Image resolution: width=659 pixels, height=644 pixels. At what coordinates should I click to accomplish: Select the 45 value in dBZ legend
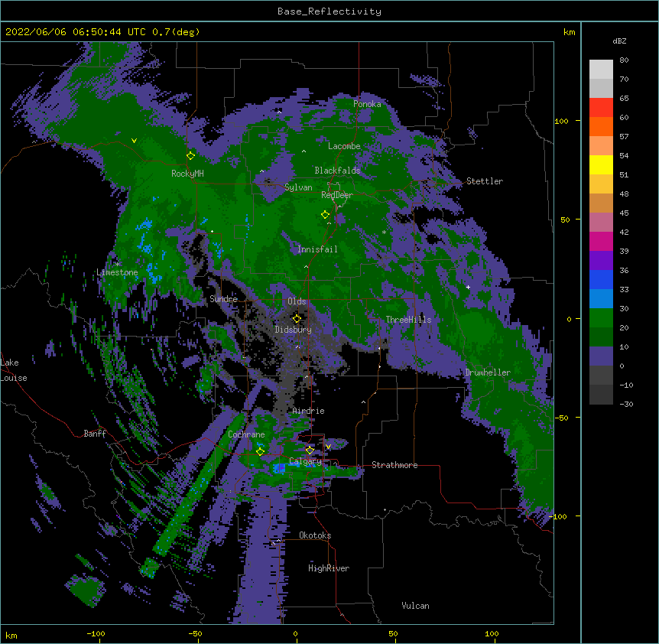(624, 213)
